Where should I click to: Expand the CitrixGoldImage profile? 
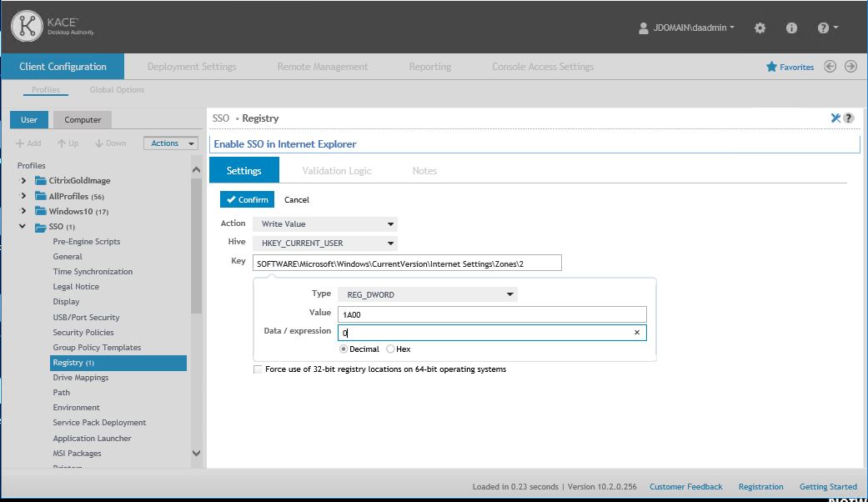point(23,180)
